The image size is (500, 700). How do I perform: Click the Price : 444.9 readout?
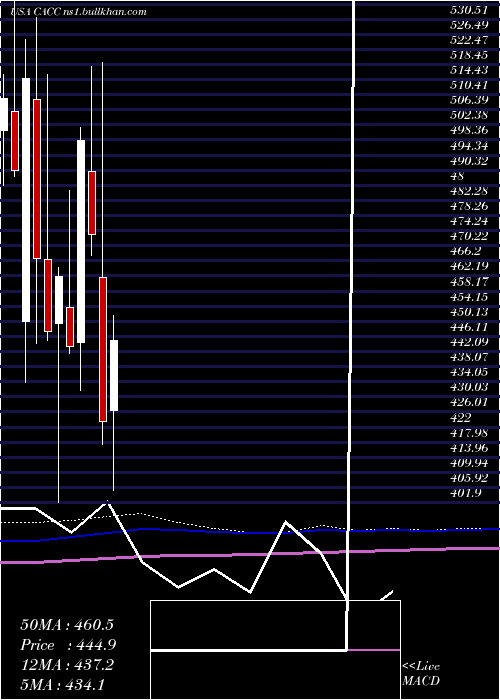68,645
